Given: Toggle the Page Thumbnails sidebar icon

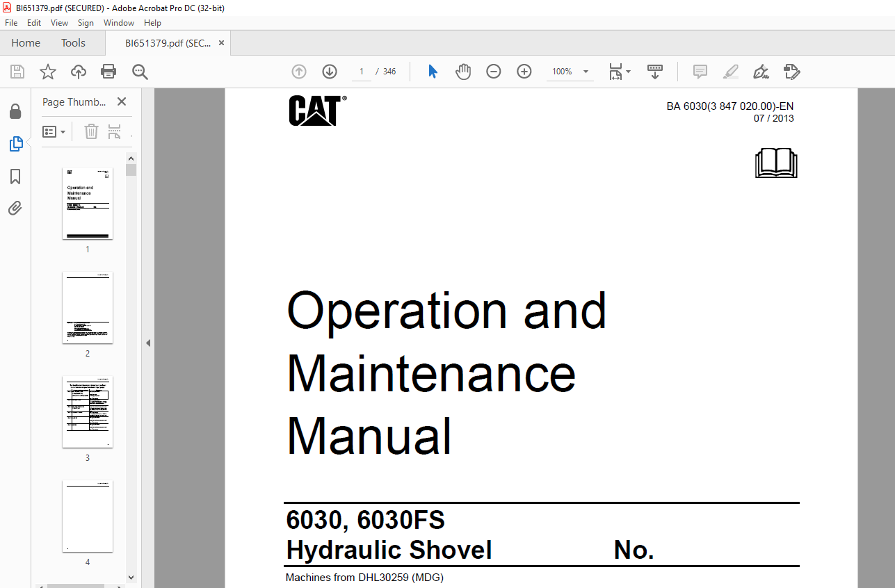Looking at the screenshot, I should point(15,144).
